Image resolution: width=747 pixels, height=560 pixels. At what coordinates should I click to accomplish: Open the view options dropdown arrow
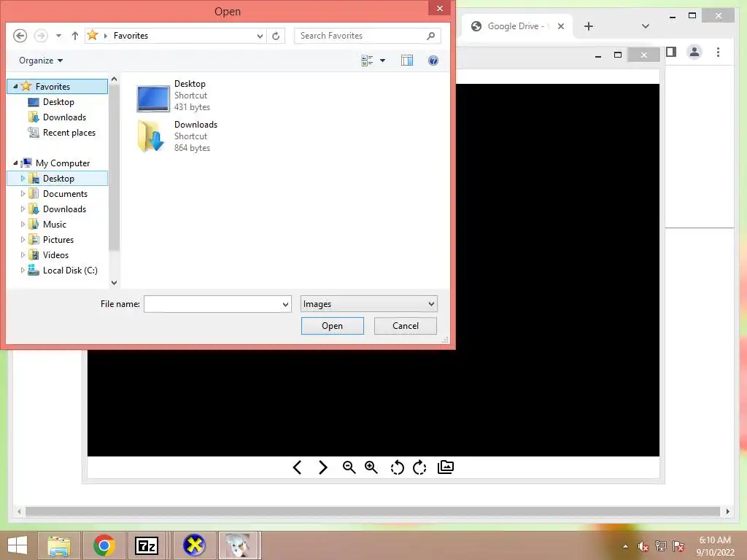pos(382,61)
